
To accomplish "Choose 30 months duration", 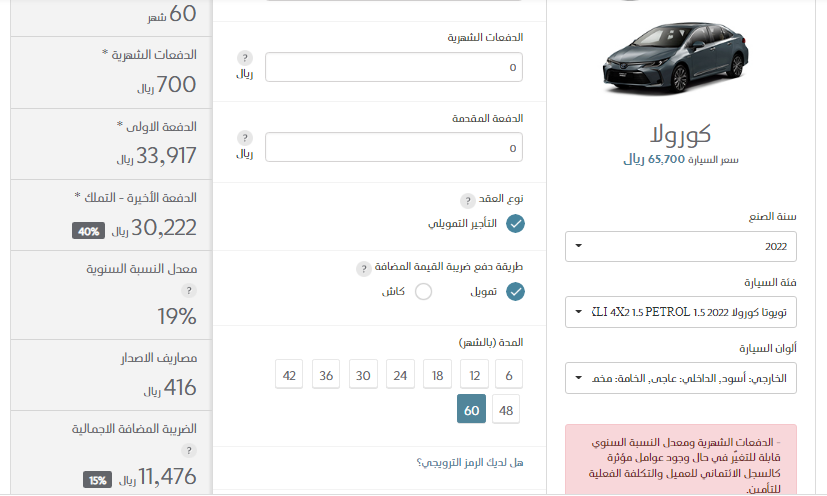I will click(363, 375).
